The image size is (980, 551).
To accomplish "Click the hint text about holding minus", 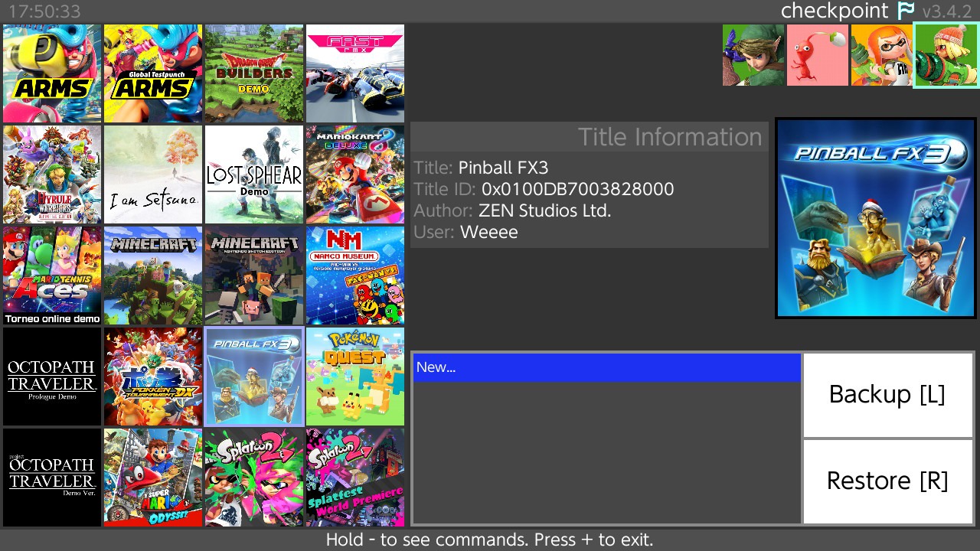I will pos(490,540).
